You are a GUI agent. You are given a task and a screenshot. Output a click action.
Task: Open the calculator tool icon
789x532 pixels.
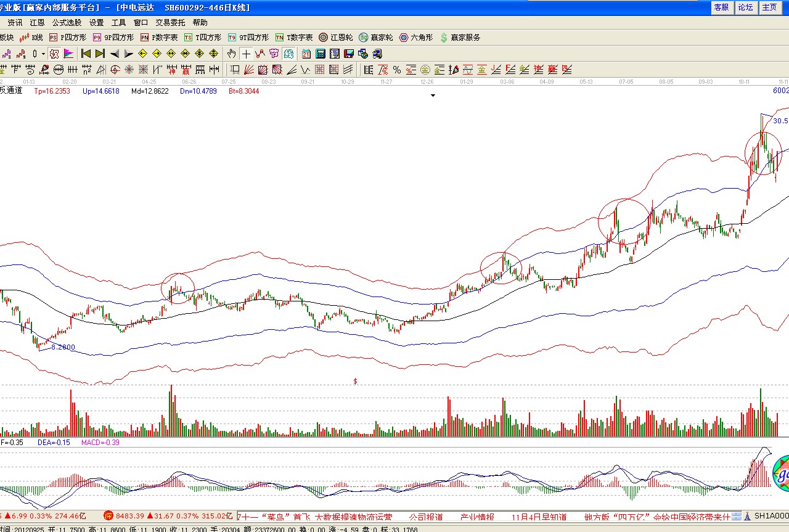pyautogui.click(x=321, y=54)
